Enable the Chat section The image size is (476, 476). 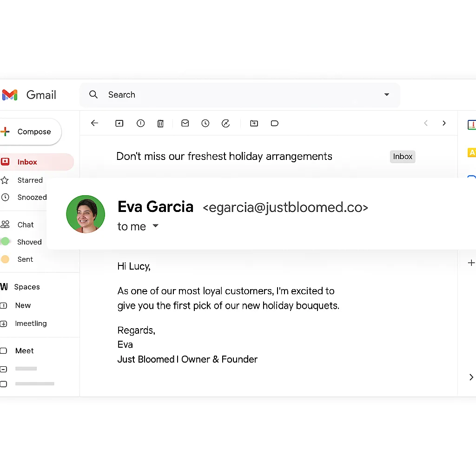point(25,225)
